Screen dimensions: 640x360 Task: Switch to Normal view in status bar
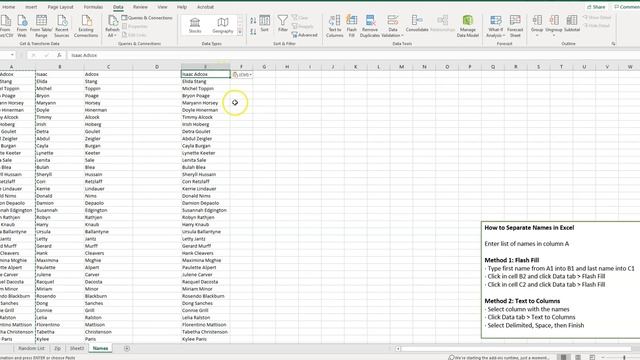(563, 358)
